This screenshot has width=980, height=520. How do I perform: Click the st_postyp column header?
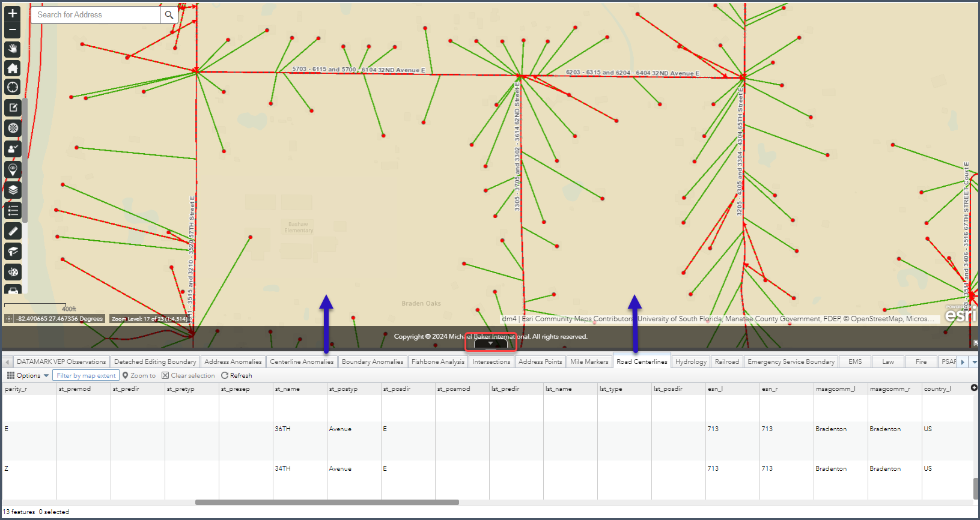(x=354, y=389)
